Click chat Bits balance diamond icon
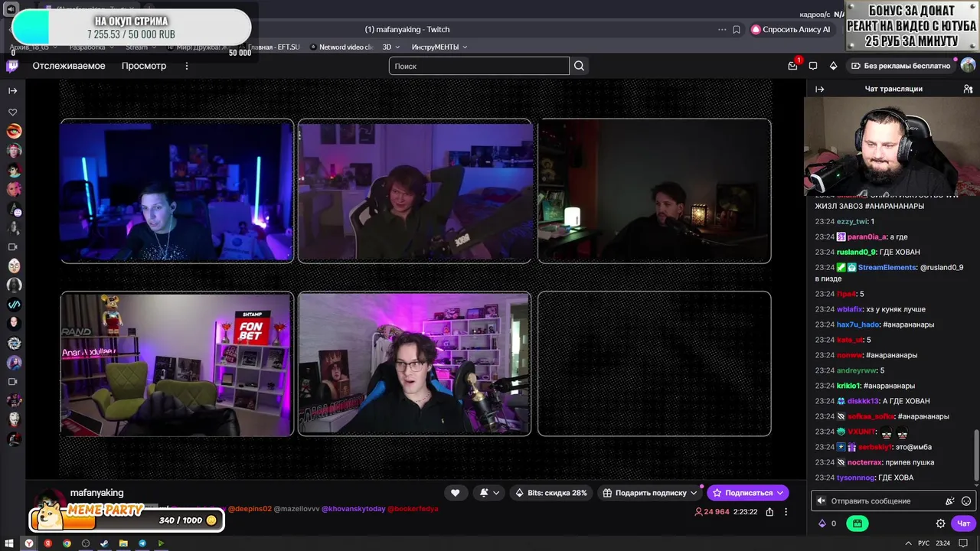 point(822,523)
